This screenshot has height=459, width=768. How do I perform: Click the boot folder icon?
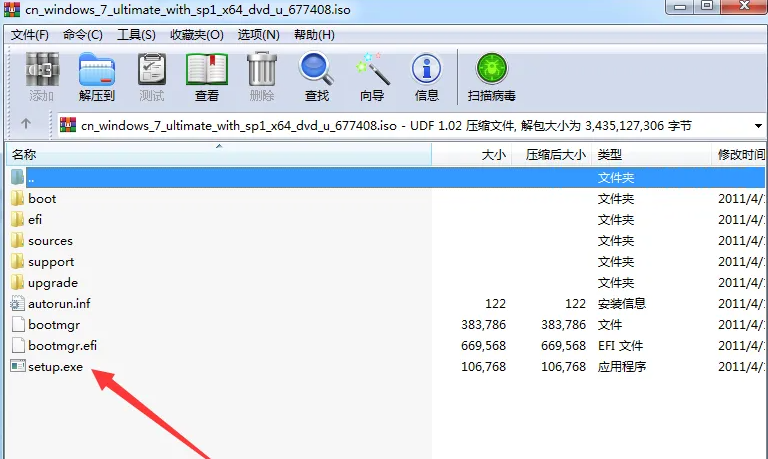click(x=17, y=198)
